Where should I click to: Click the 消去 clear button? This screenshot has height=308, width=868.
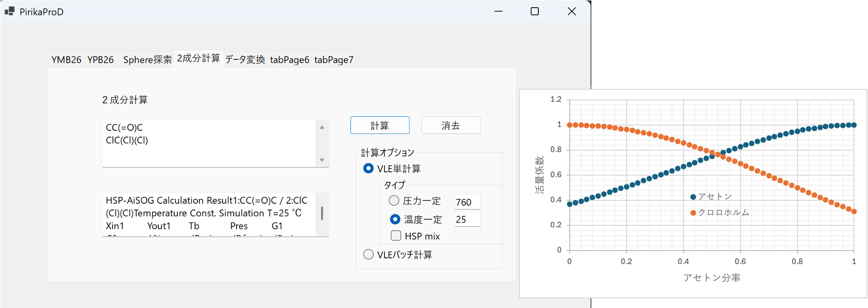tap(450, 126)
